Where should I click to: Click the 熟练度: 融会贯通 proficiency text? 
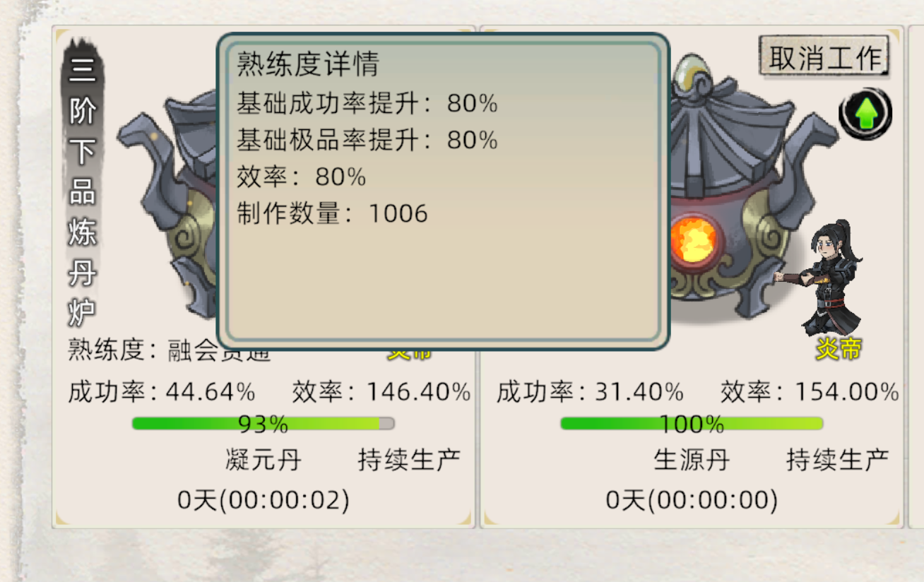click(x=170, y=350)
